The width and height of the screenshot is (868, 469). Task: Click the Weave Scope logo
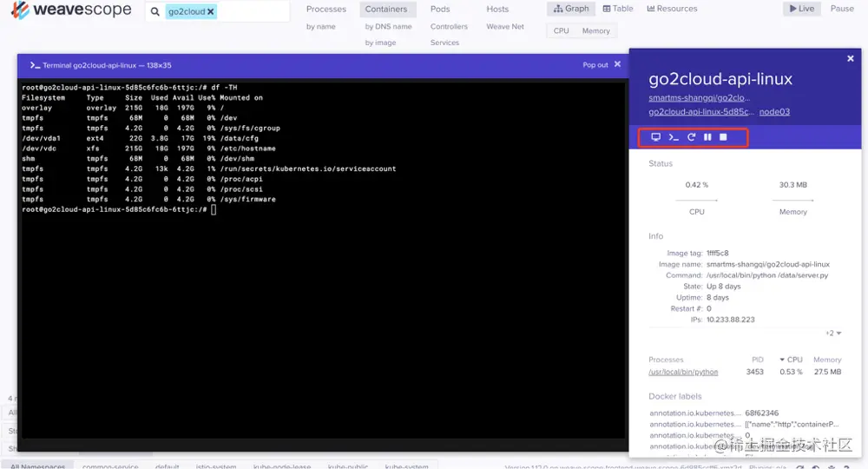tap(71, 10)
